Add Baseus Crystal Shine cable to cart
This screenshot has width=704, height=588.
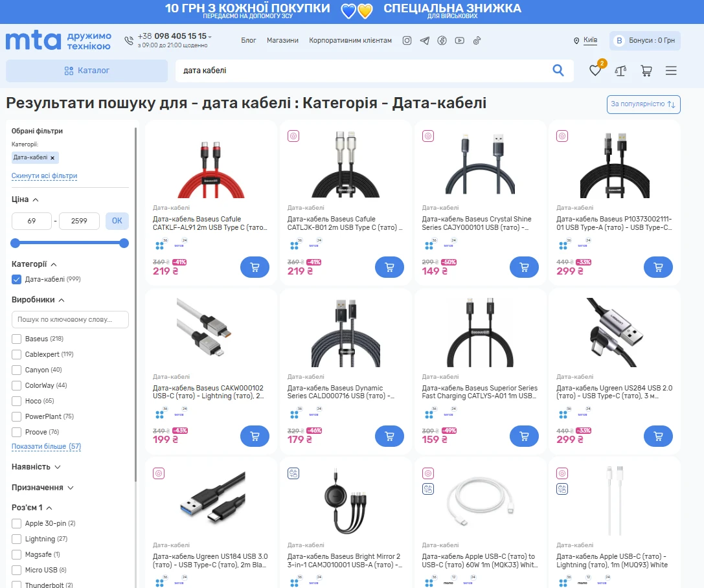pyautogui.click(x=524, y=267)
